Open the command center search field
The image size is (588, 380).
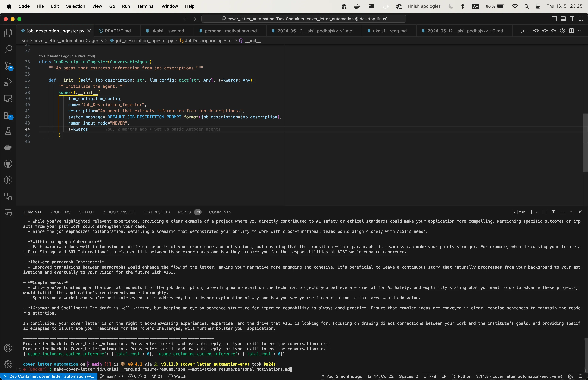click(304, 19)
